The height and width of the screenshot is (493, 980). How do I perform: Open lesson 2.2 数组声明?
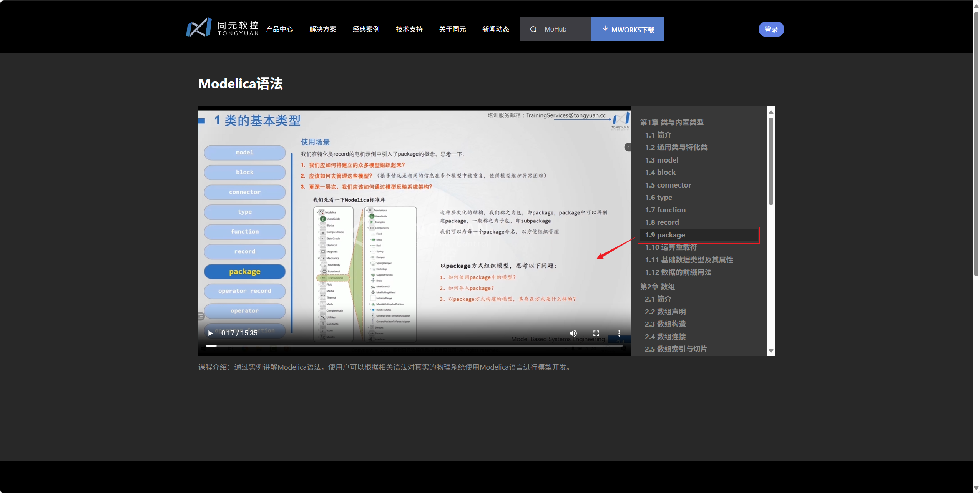point(665,312)
